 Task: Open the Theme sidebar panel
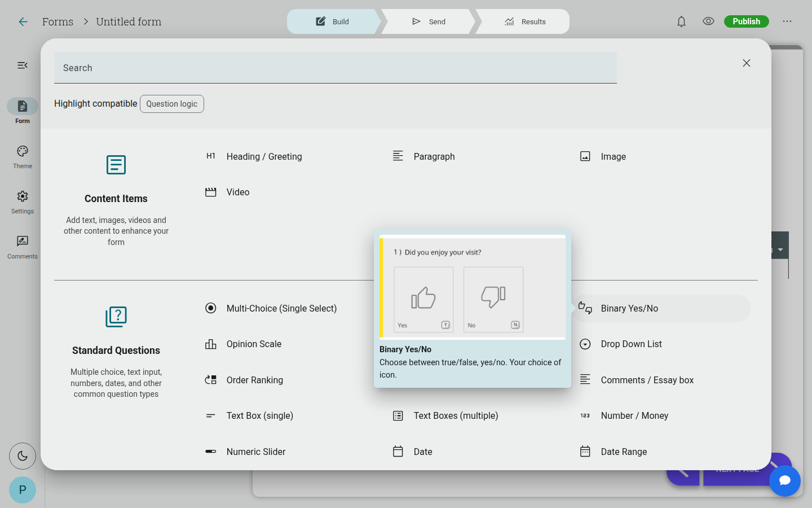pyautogui.click(x=23, y=157)
